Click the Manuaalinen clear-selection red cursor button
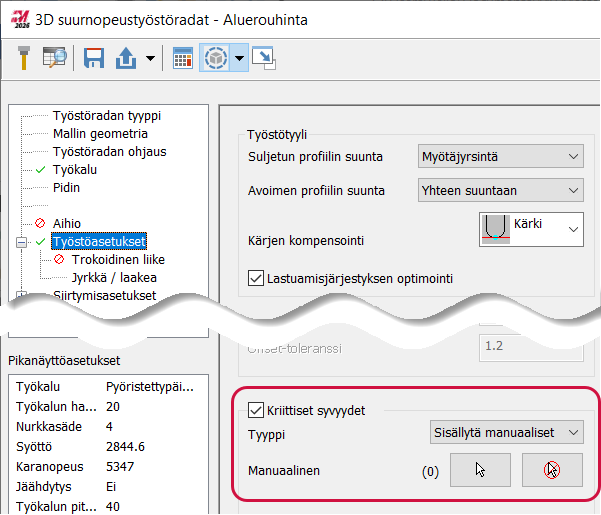 coord(552,470)
